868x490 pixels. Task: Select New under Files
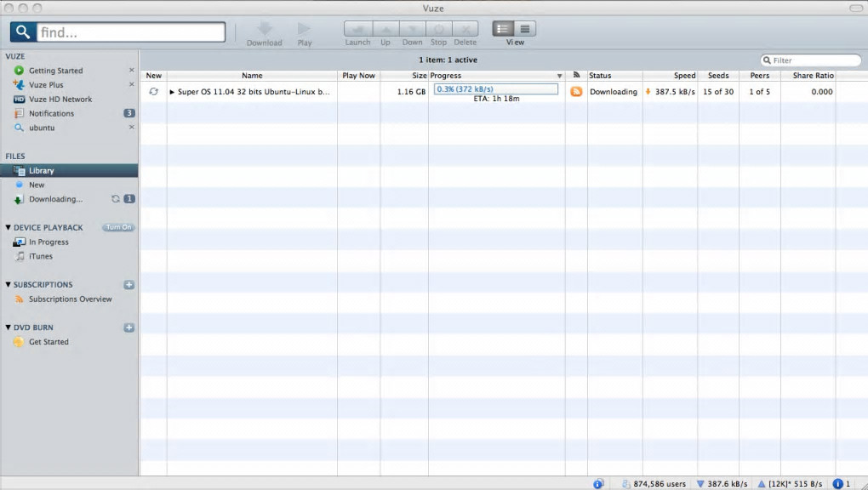[37, 185]
